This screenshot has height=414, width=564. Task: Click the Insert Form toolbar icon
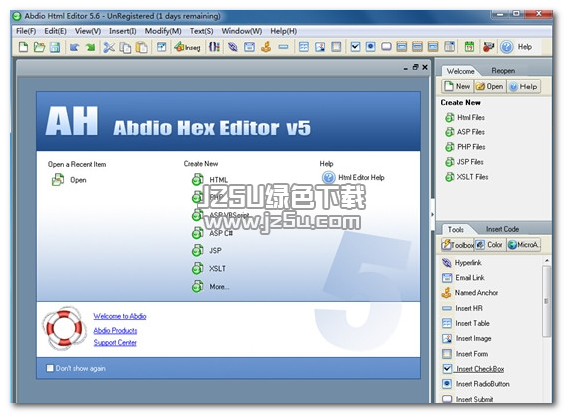pyautogui.click(x=336, y=47)
